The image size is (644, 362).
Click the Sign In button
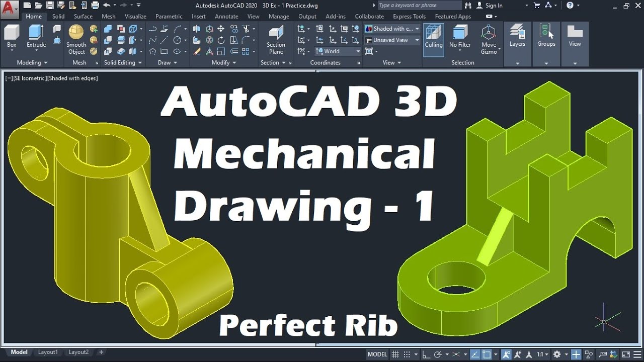coord(490,6)
